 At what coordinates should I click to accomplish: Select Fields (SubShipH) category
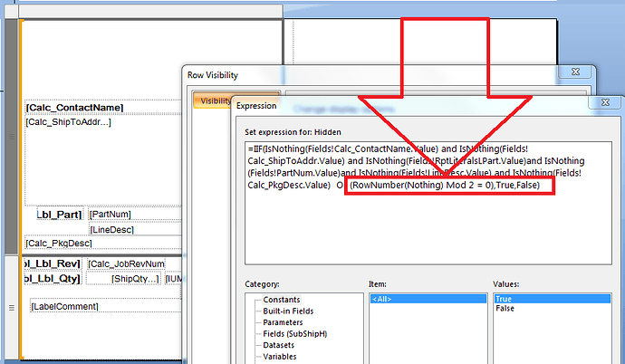pos(294,334)
